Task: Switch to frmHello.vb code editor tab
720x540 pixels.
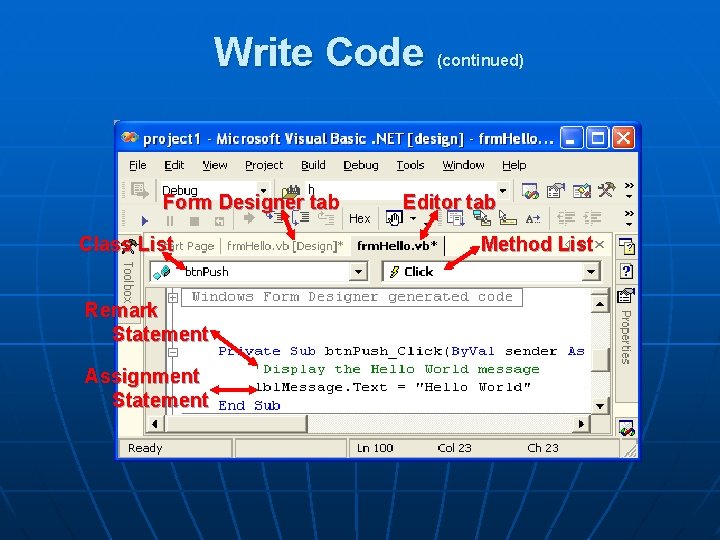Action: [397, 246]
